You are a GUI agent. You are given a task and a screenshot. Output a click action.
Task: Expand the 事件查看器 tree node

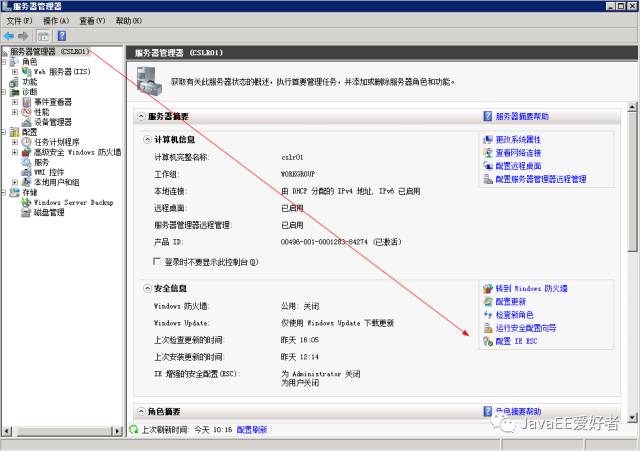[15, 102]
